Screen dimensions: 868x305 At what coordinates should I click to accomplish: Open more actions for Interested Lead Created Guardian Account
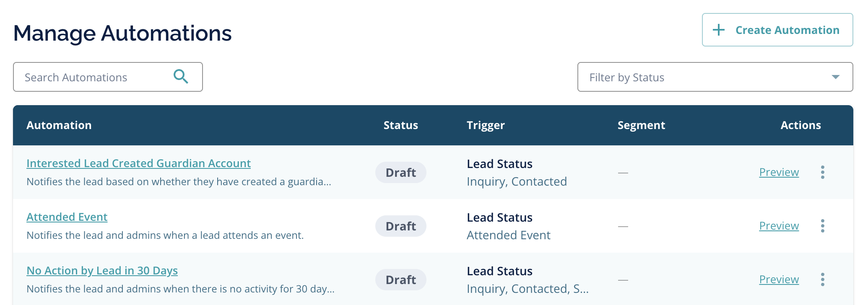click(823, 172)
